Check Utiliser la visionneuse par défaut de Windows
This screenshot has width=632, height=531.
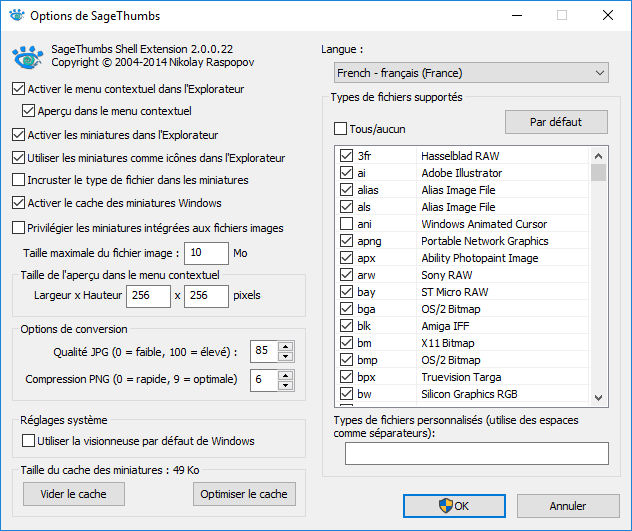click(x=28, y=441)
